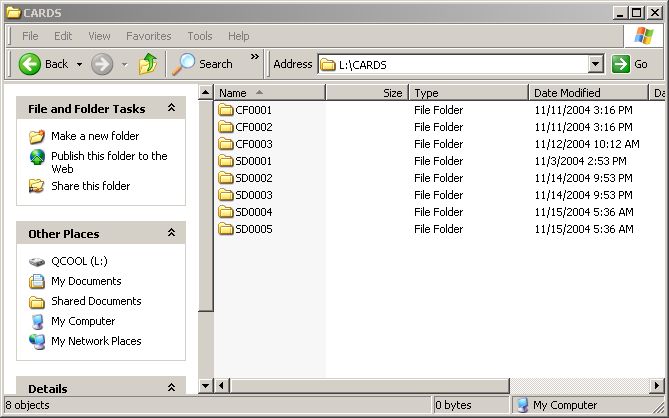Screen dimensions: 669x418
Task: Open the Tools menu
Action: [x=200, y=36]
